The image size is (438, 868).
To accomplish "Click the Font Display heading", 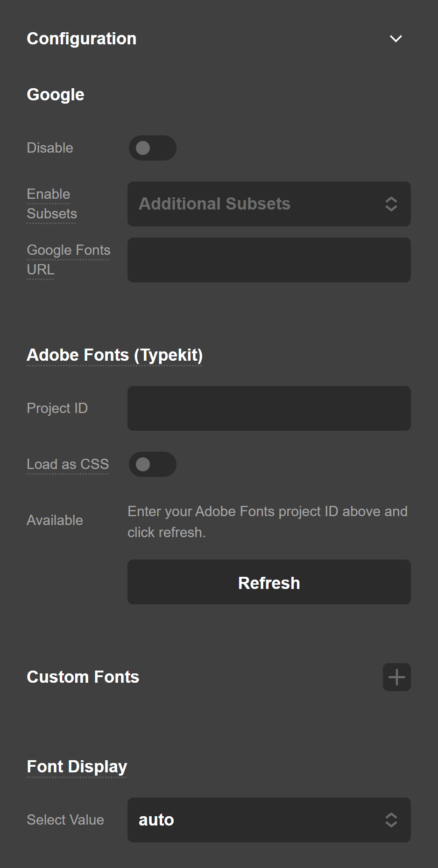I will 77,767.
